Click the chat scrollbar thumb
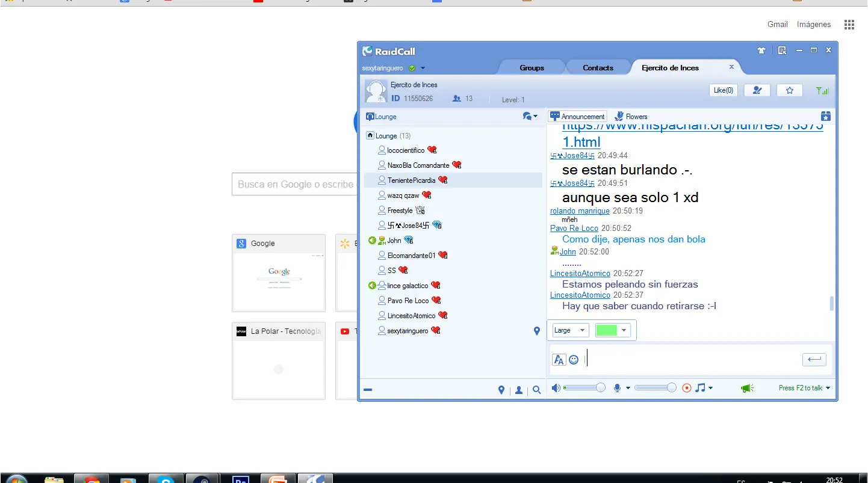The height and width of the screenshot is (483, 868). point(832,304)
